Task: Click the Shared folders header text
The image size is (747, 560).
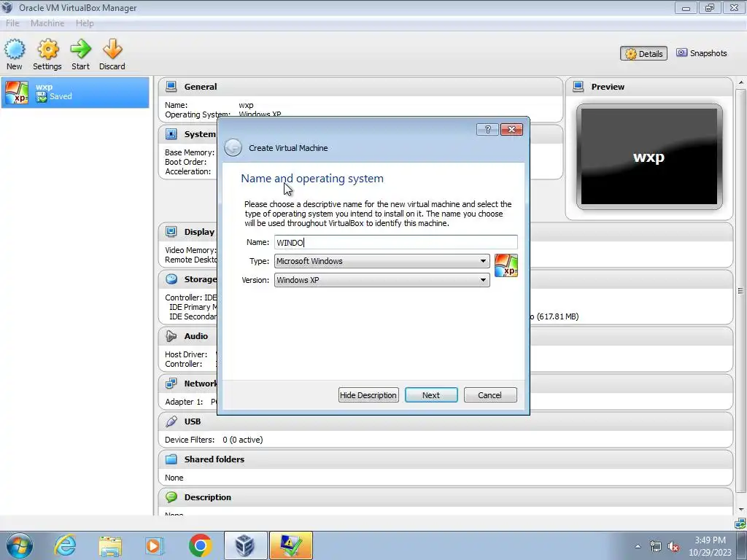Action: coord(214,459)
